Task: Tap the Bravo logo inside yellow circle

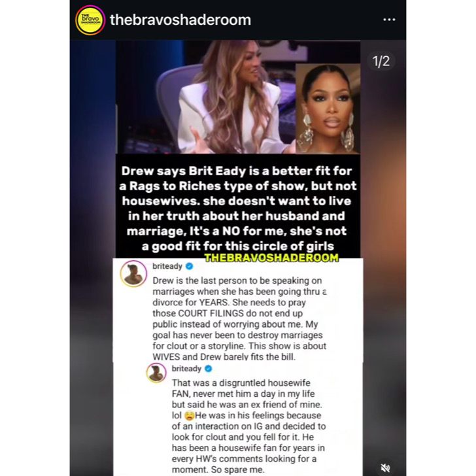Action: (90, 18)
